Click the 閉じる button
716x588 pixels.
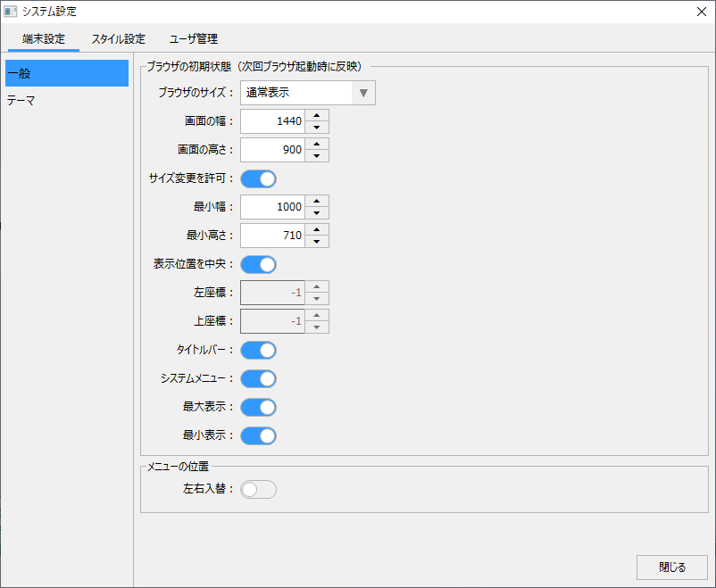(x=671, y=567)
